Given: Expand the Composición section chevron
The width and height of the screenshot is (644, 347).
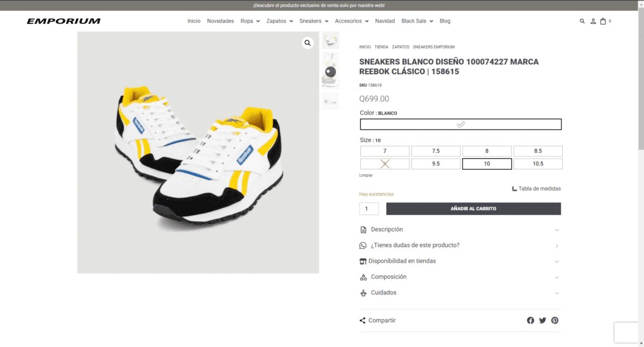Looking at the screenshot, I should (557, 278).
